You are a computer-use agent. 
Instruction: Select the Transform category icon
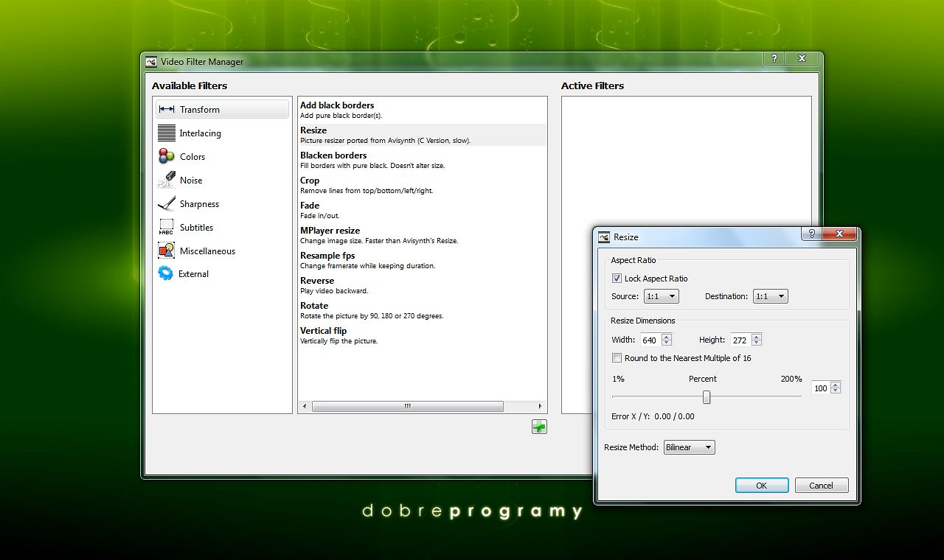pos(167,109)
